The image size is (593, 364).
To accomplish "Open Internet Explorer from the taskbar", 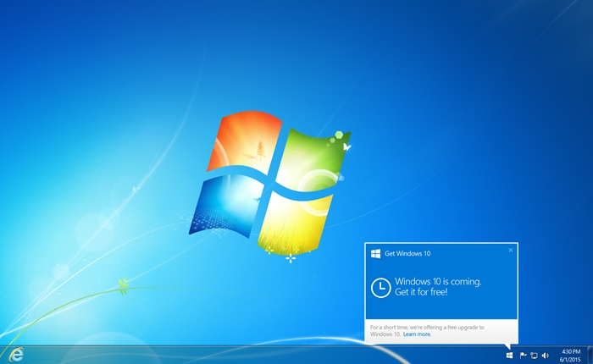I will [x=16, y=355].
